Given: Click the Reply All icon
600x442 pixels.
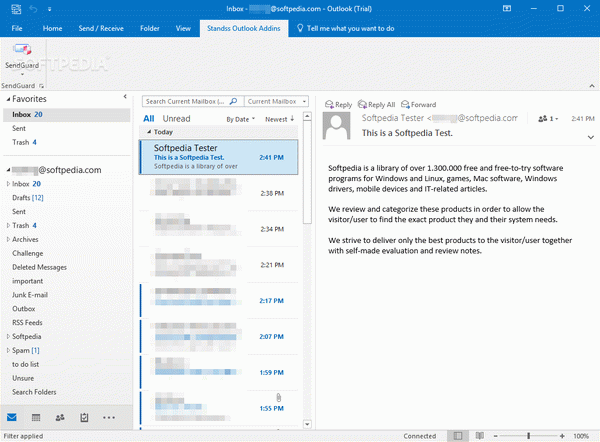Looking at the screenshot, I should pos(376,104).
